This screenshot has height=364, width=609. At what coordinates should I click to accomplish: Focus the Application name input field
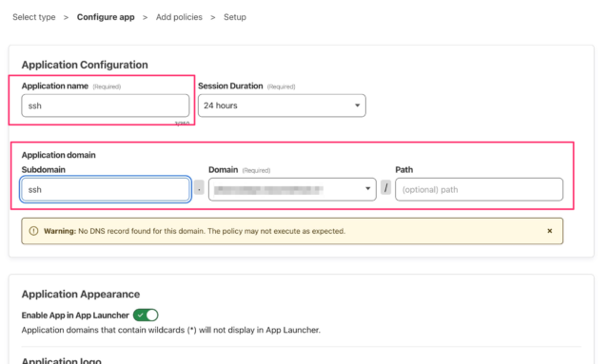(106, 105)
